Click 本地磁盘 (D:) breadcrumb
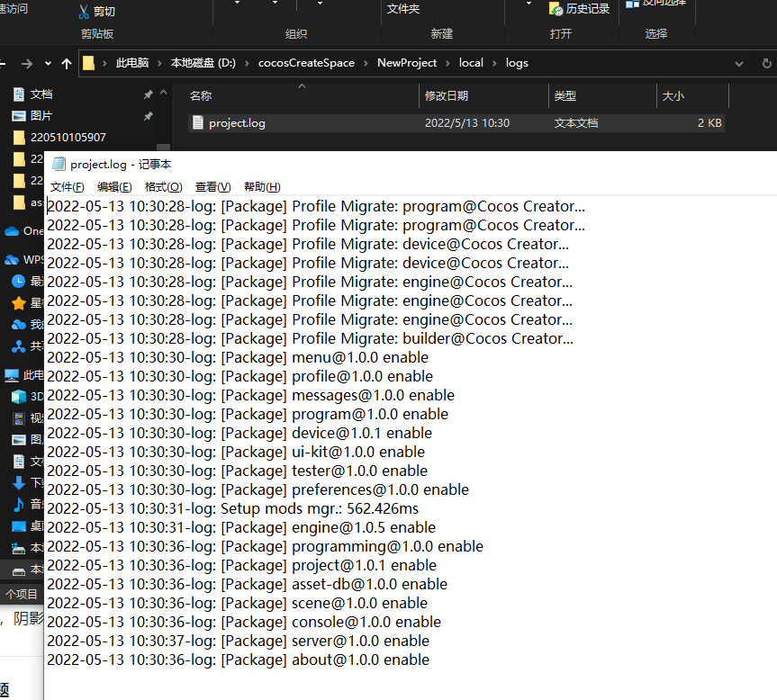Viewport: 777px width, 700px height. pyautogui.click(x=203, y=63)
